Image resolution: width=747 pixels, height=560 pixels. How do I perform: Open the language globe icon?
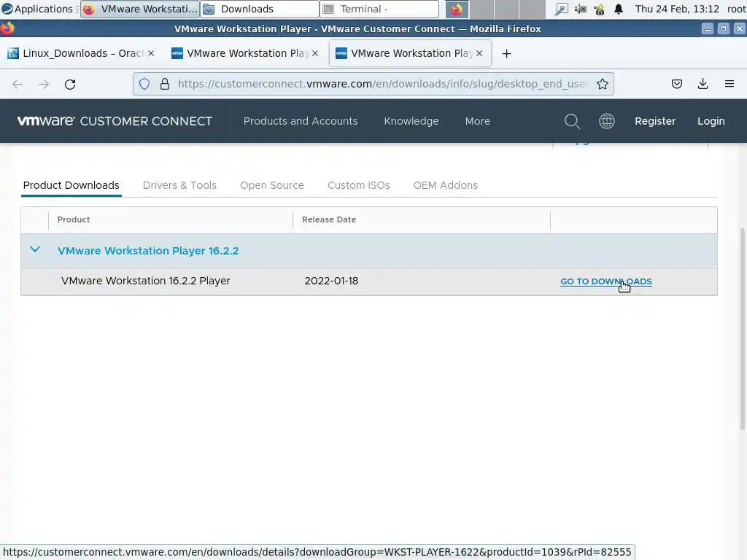click(606, 121)
